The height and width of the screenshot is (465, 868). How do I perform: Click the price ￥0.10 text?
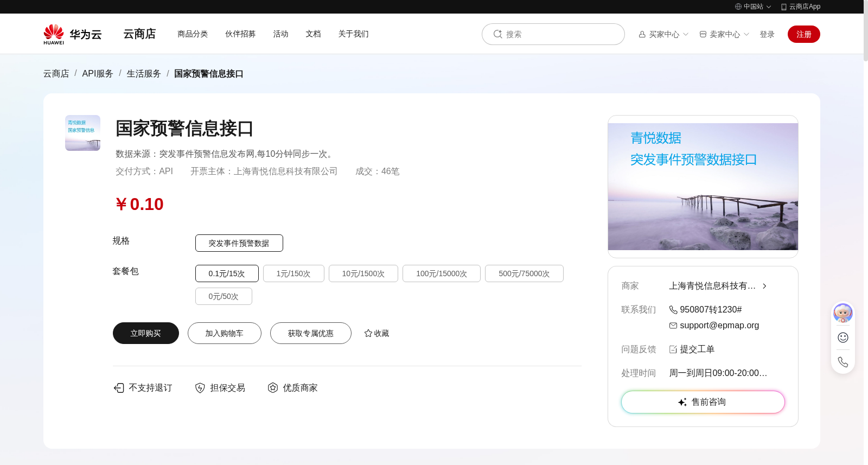pos(139,204)
